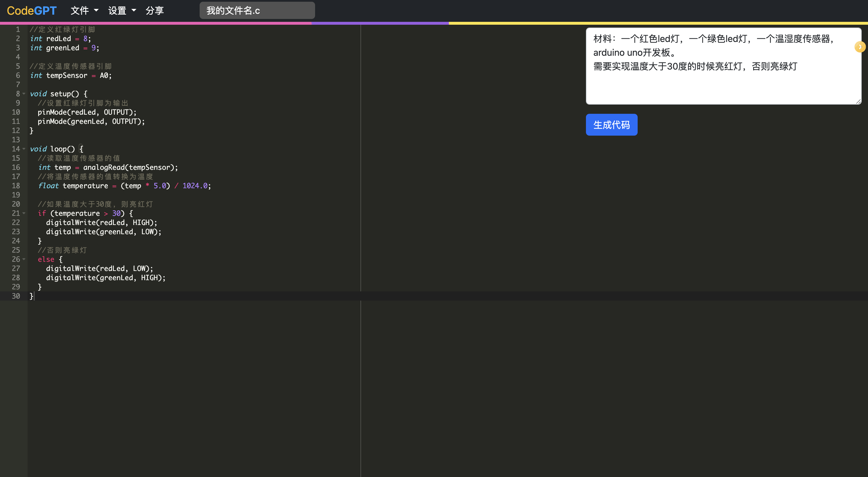868x477 pixels.
Task: Click comment '//否则亮绿灯'
Action: (x=62, y=250)
